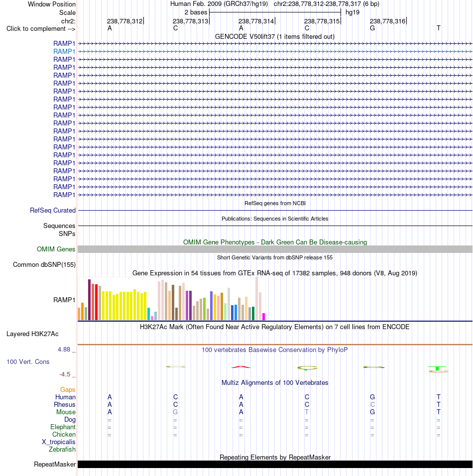Click the gray G in the Mouse alignment row

click(x=175, y=412)
